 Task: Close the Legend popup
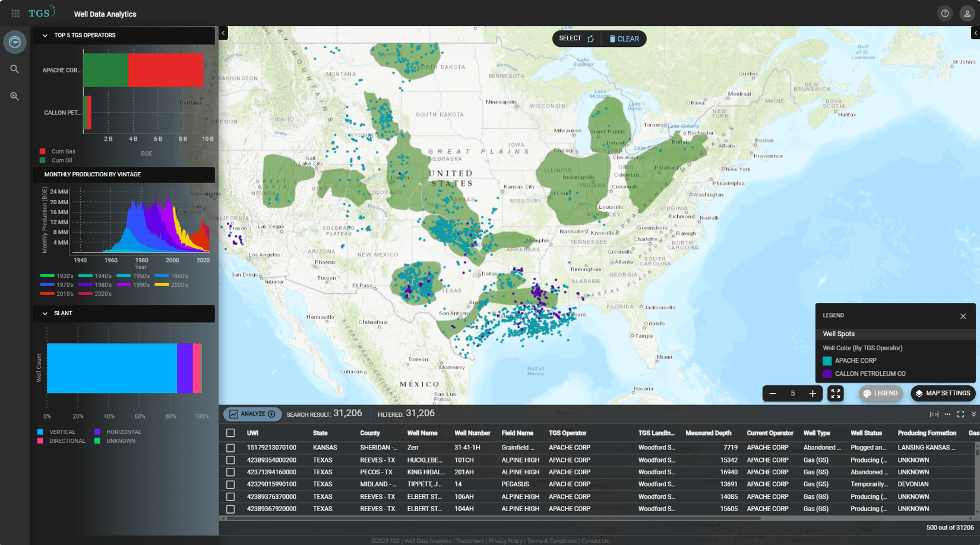click(x=963, y=316)
